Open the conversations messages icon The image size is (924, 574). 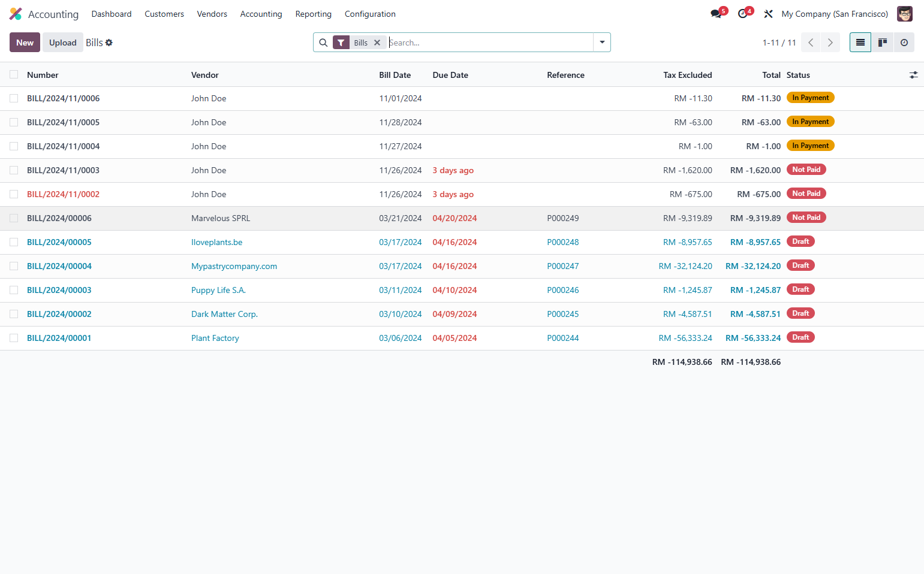pyautogui.click(x=716, y=14)
